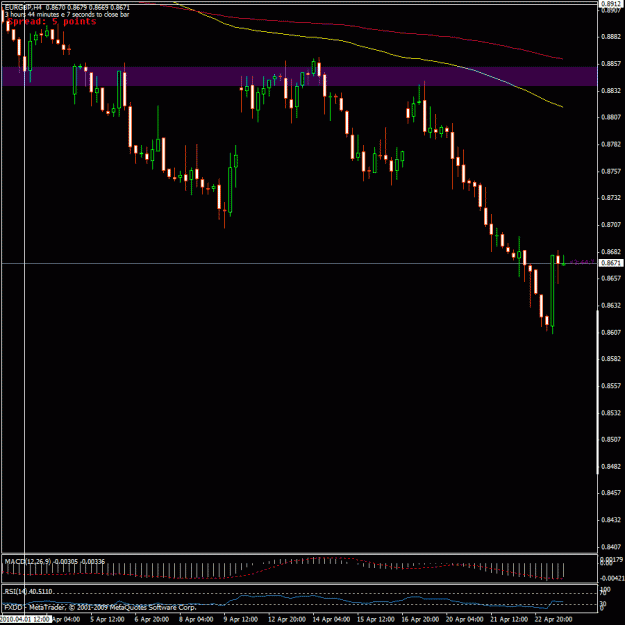625x625 pixels.
Task: Click the -0.00421 MACD scale value
Action: pyautogui.click(x=612, y=578)
